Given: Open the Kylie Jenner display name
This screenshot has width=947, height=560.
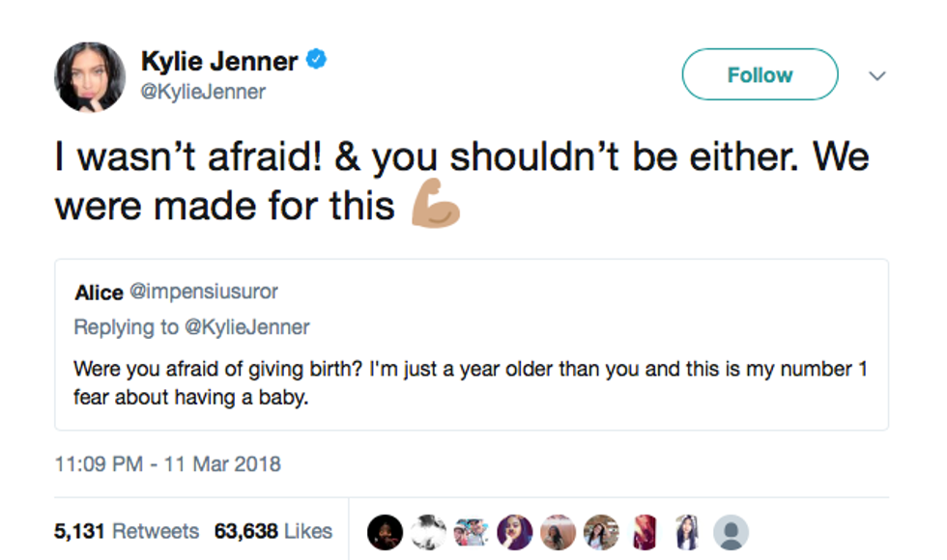Looking at the screenshot, I should [219, 62].
